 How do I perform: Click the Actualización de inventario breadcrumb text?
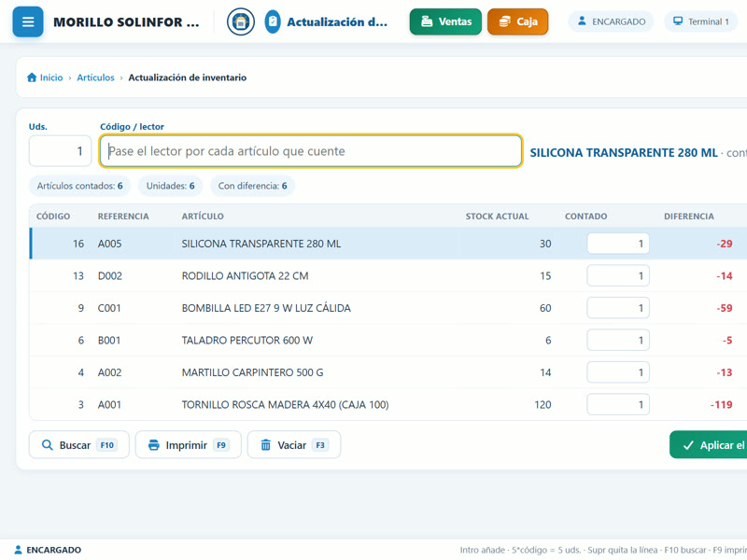click(188, 77)
